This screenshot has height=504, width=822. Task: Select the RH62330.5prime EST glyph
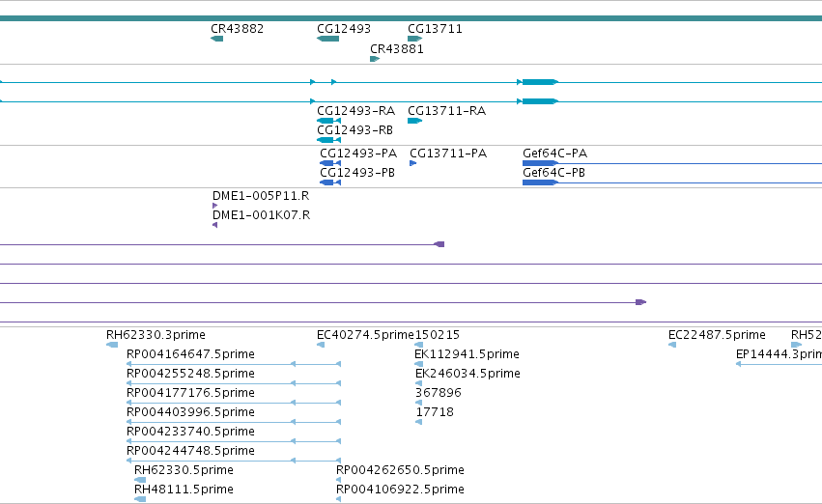click(140, 480)
